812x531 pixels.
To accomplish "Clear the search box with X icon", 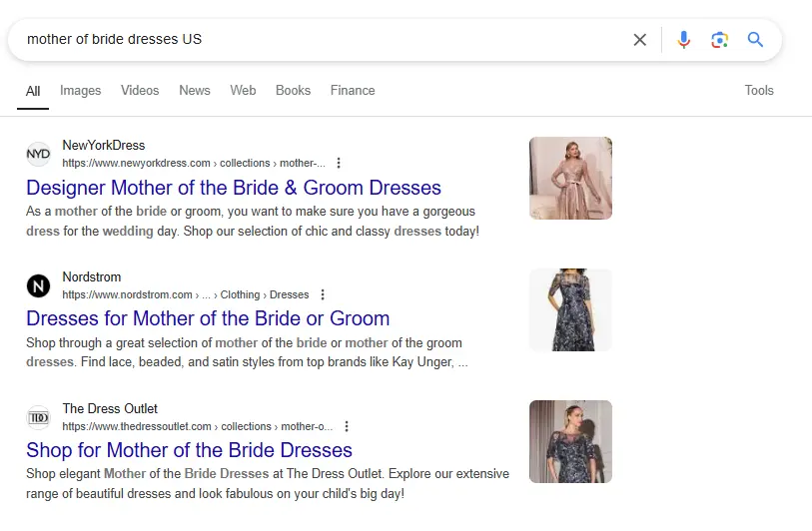I will coord(640,40).
